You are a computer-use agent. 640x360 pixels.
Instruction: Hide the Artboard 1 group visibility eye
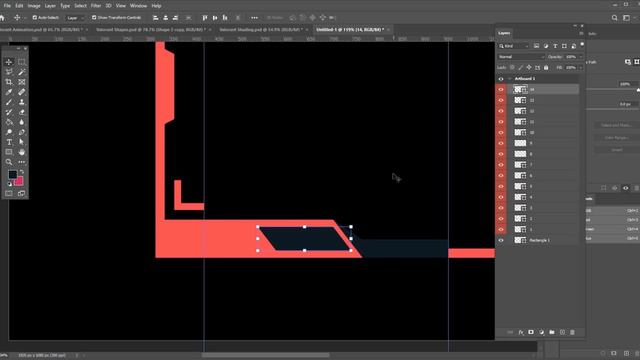tap(501, 79)
